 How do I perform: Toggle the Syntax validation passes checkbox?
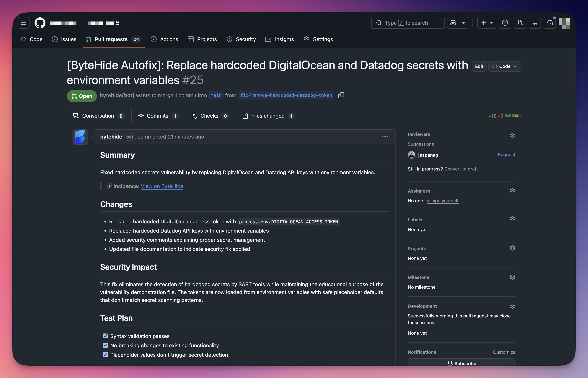(x=106, y=336)
